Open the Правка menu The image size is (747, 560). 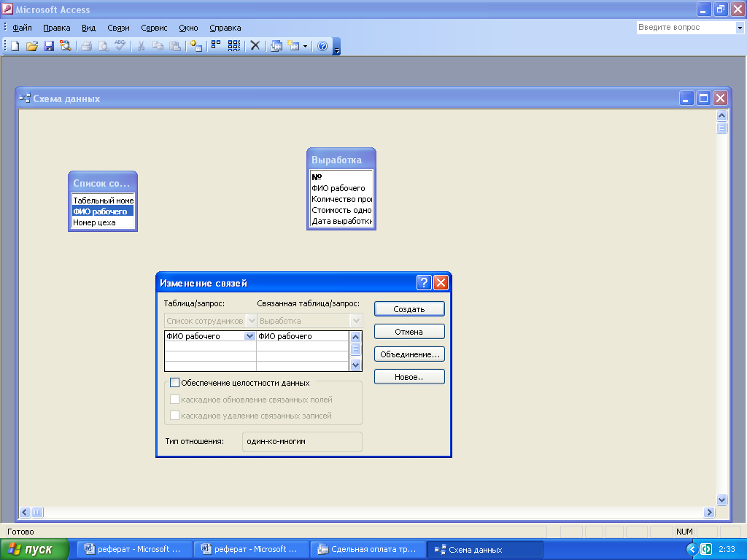tap(57, 28)
